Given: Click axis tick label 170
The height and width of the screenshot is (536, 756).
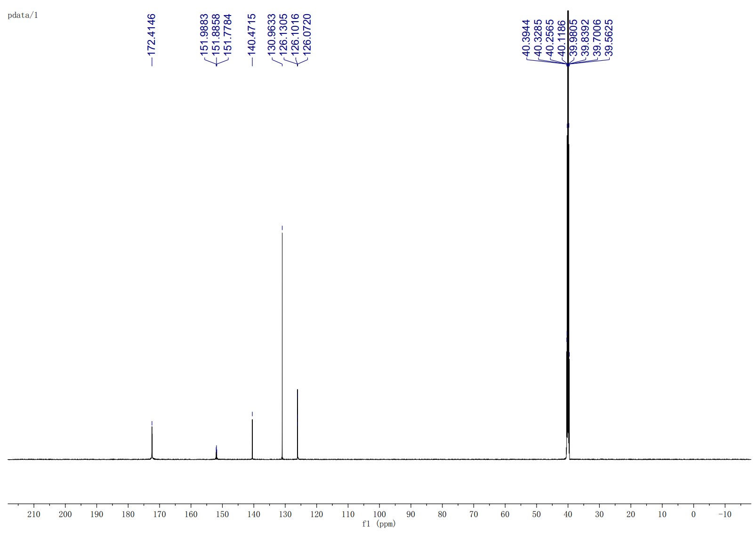Looking at the screenshot, I should click(160, 514).
